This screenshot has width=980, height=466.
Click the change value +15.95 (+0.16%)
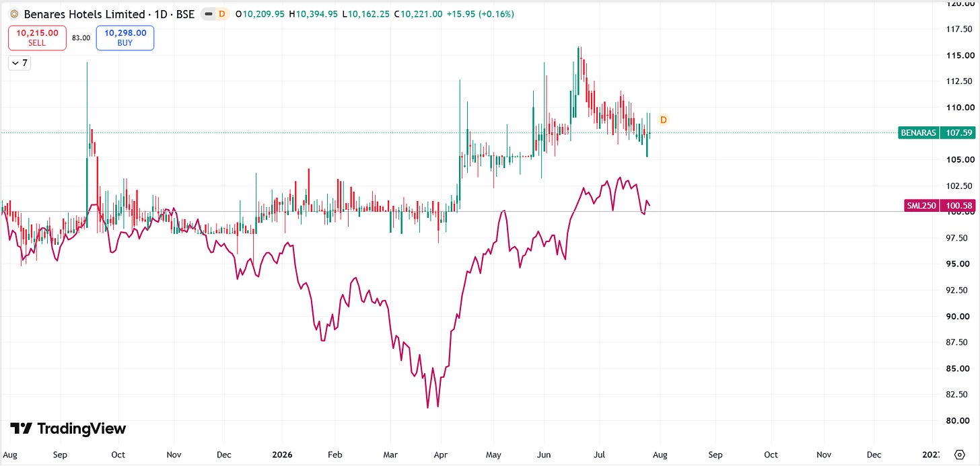(x=481, y=14)
